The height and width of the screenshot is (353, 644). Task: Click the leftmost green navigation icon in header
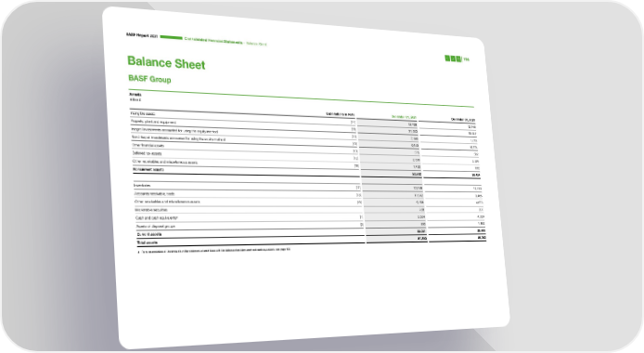pos(447,59)
